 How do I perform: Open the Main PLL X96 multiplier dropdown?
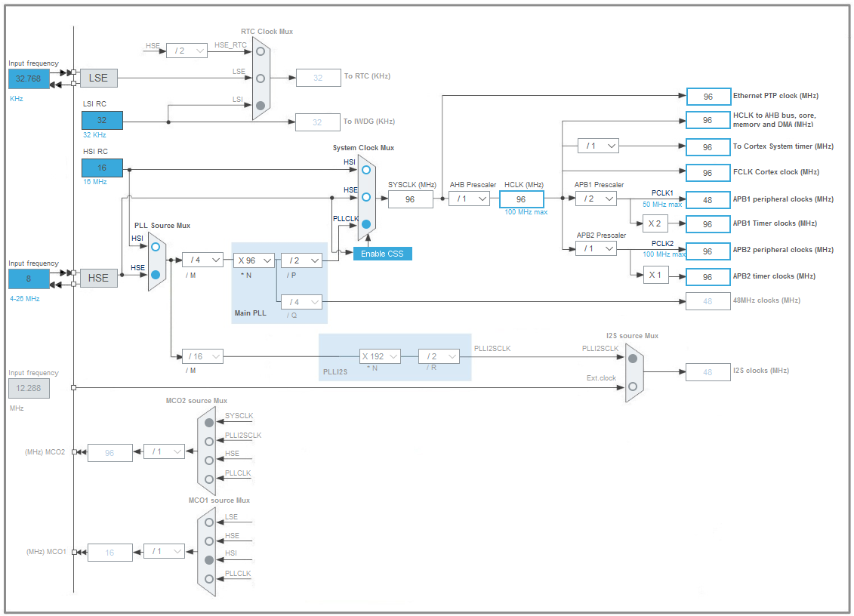coord(254,260)
